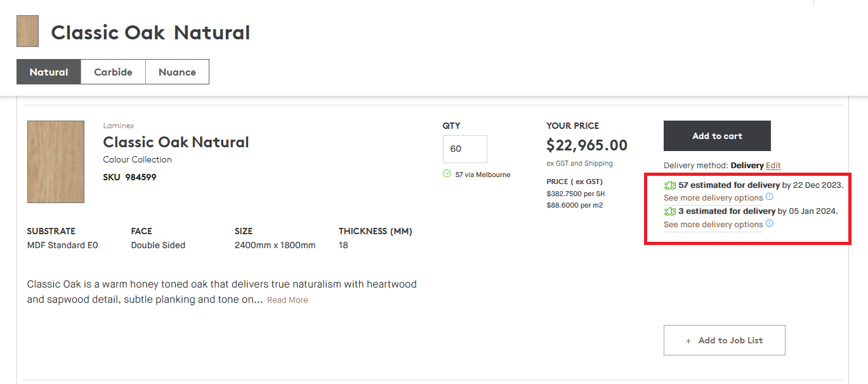Switch to the Nuance finish tab
868x384 pixels.
177,72
